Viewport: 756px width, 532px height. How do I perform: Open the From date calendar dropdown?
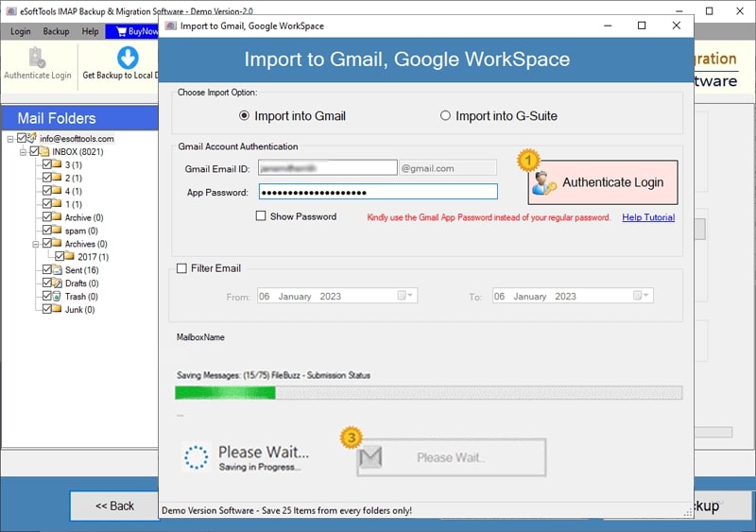405,295
